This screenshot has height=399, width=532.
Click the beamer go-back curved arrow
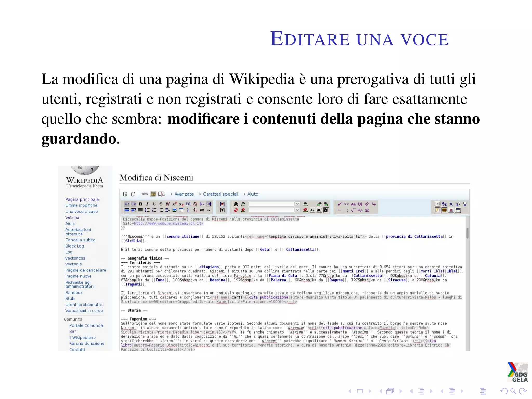click(504, 391)
